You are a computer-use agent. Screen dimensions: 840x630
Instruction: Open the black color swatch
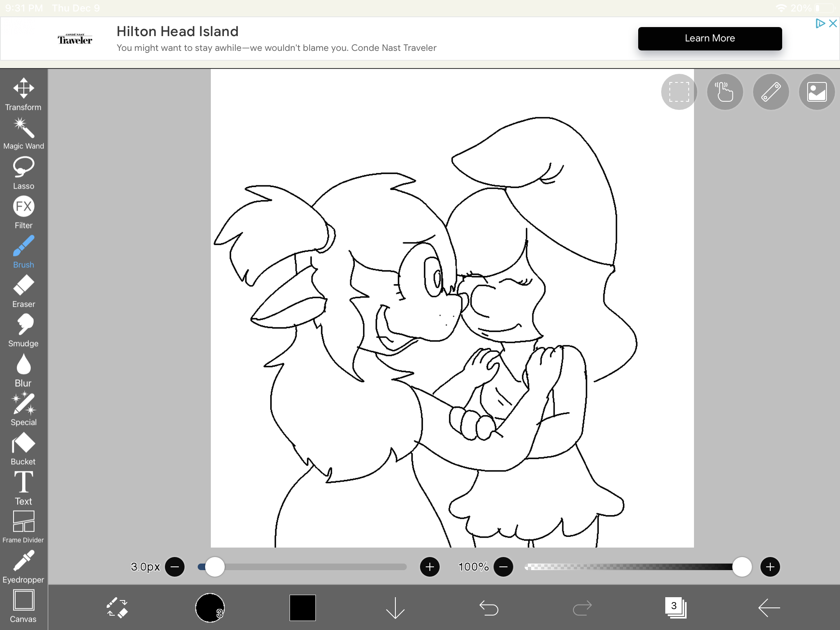tap(302, 607)
